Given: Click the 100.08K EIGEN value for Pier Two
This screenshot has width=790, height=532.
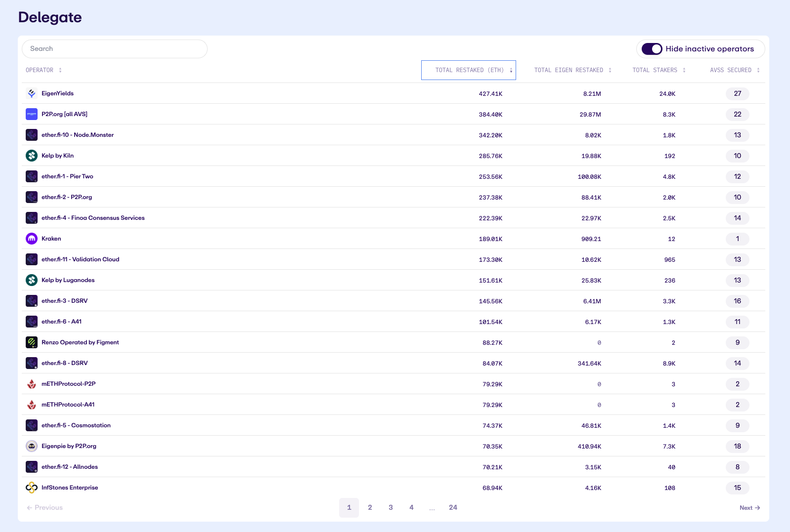Looking at the screenshot, I should (x=589, y=177).
